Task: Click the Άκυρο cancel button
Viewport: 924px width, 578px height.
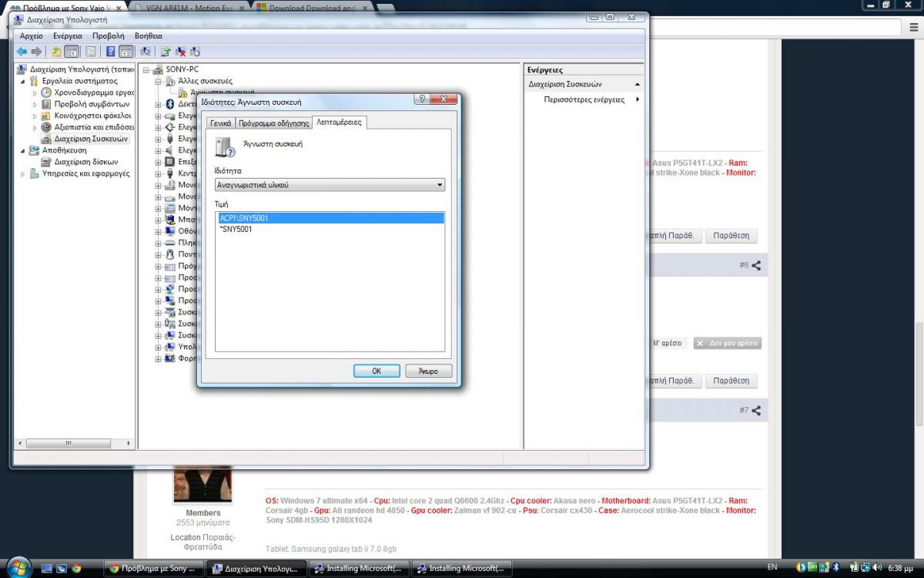Action: (428, 371)
